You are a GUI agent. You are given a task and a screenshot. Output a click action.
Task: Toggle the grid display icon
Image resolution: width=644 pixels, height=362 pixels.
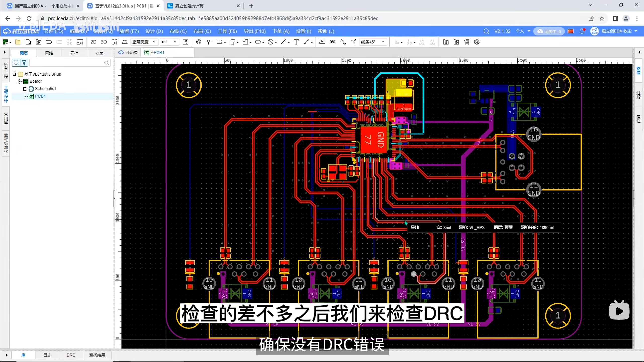[185, 42]
